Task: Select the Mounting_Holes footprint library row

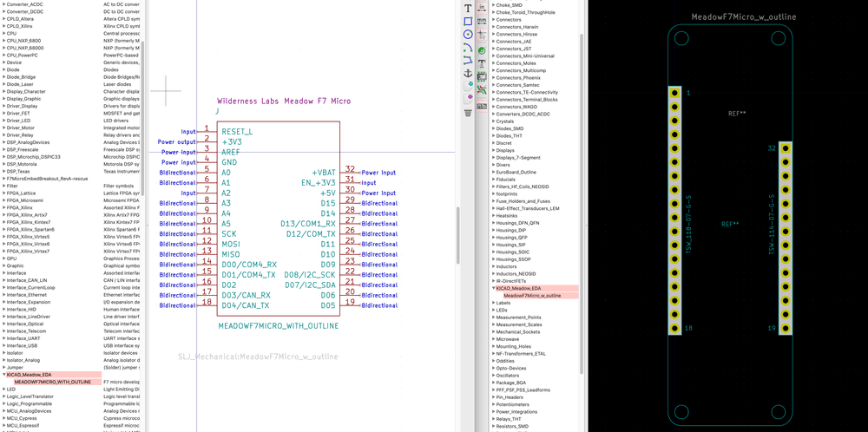Action: (x=534, y=346)
